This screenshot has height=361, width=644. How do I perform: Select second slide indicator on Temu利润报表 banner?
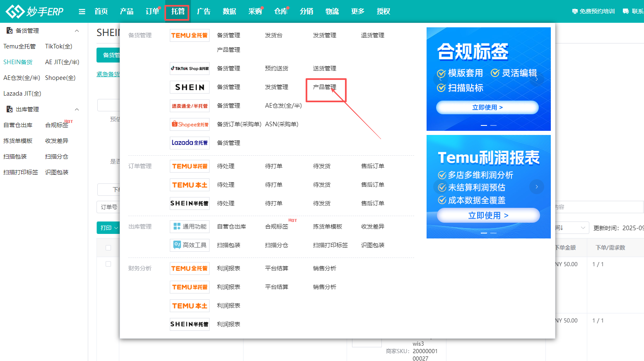[x=493, y=233]
